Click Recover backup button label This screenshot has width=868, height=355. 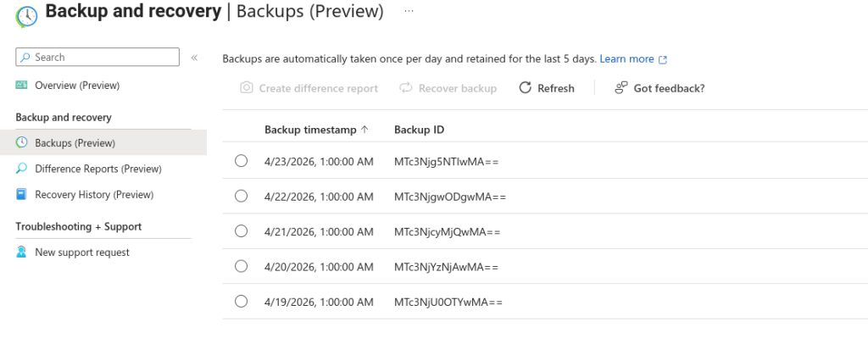coord(458,88)
